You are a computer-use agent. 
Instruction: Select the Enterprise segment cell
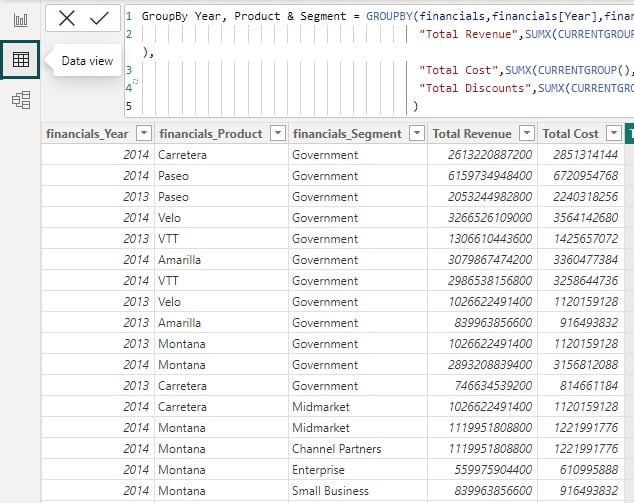coord(358,470)
